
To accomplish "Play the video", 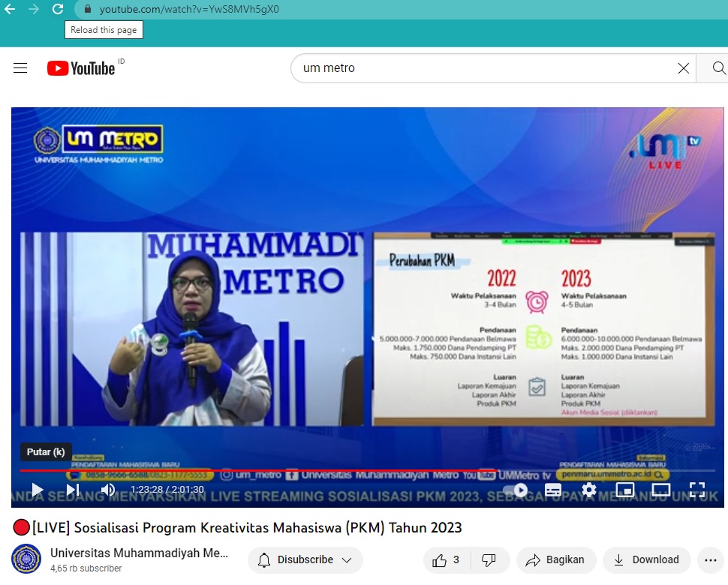I will click(x=37, y=490).
